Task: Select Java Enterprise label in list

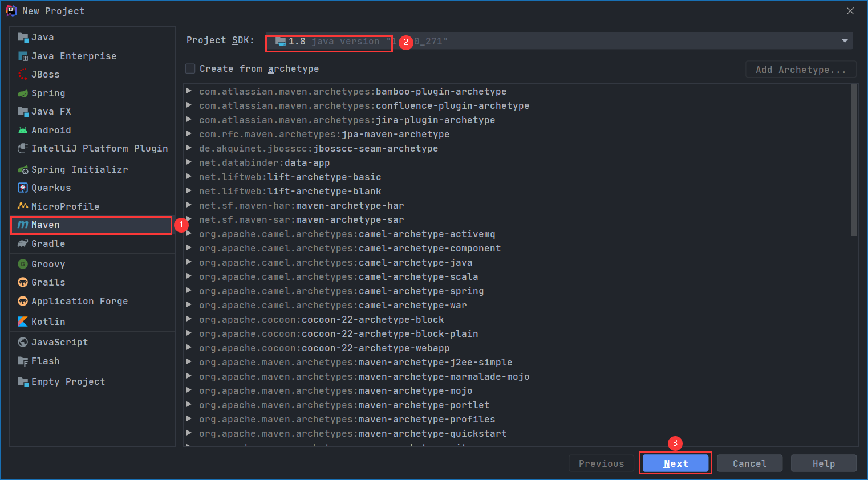Action: (x=74, y=56)
